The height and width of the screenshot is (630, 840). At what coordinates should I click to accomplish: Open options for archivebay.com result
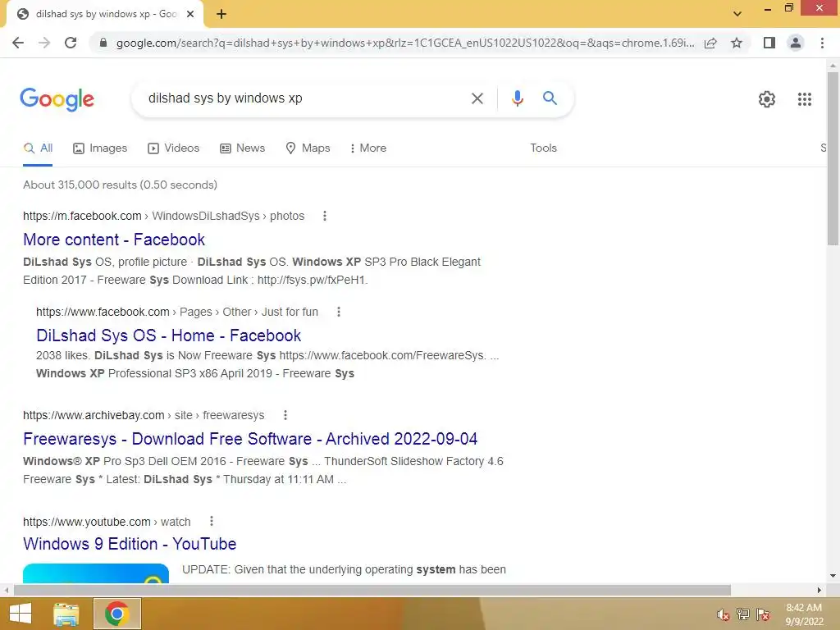285,415
